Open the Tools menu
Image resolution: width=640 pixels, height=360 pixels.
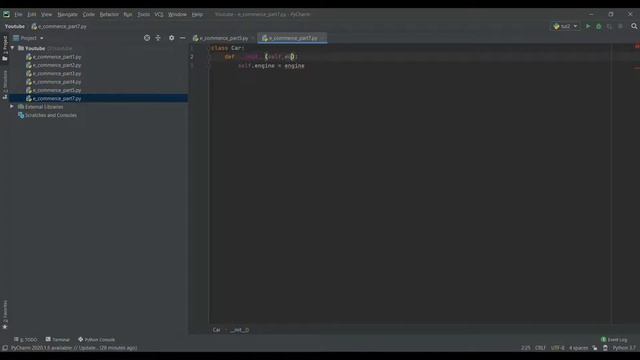coord(143,14)
